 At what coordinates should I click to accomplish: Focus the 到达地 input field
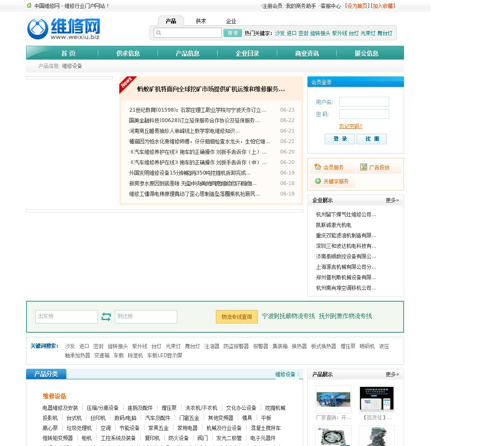click(x=146, y=317)
